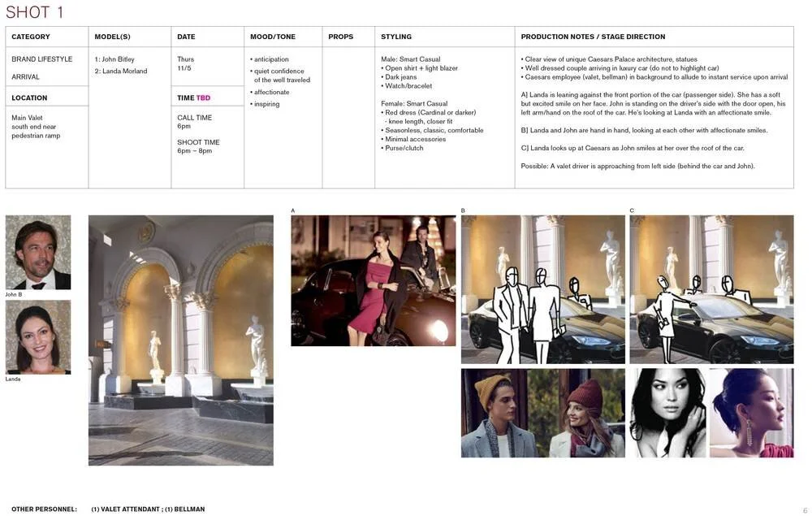Click the BRAND LIFESTYLE text
This screenshot has height=516, width=812.
[x=42, y=59]
